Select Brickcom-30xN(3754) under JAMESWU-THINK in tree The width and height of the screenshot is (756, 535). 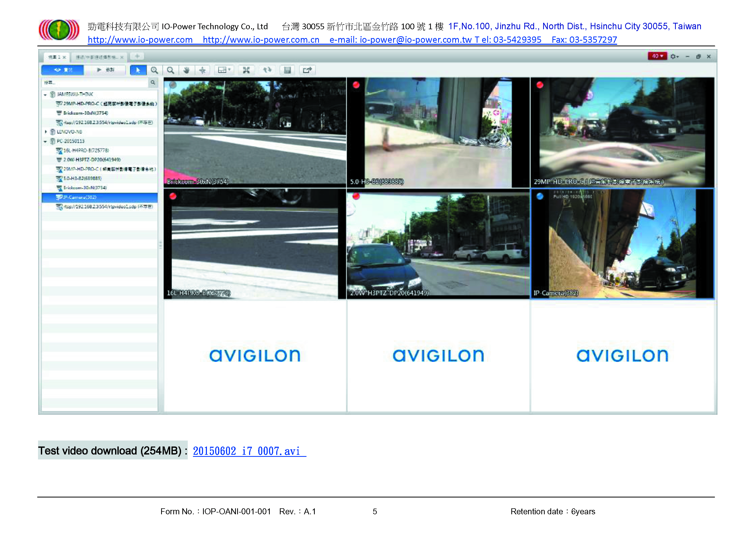100,113
